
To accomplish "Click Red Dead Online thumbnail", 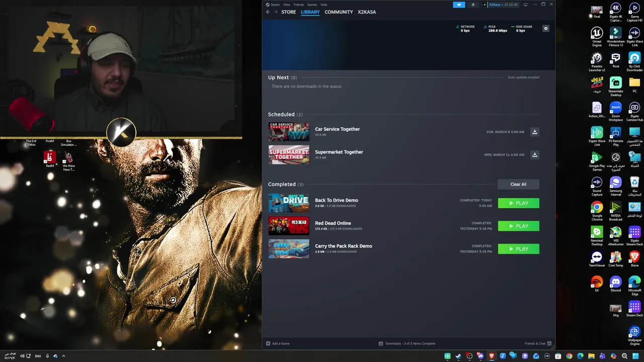I will point(289,226).
